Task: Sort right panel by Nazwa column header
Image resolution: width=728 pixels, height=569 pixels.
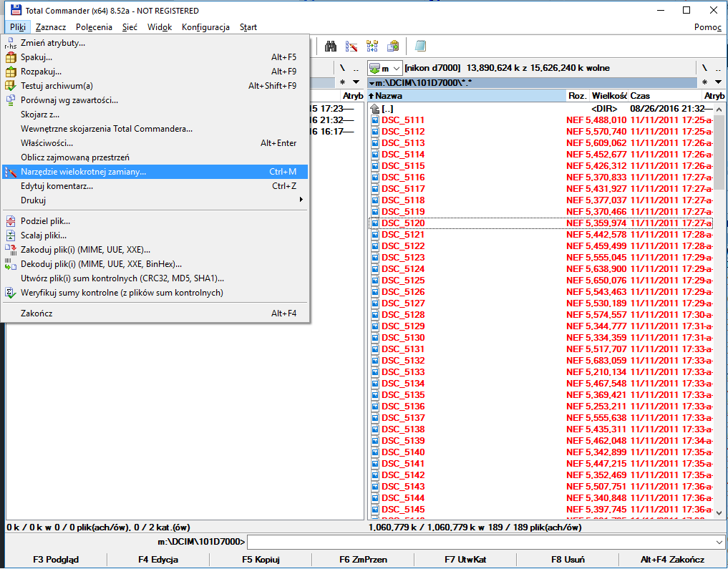Action: pos(466,96)
